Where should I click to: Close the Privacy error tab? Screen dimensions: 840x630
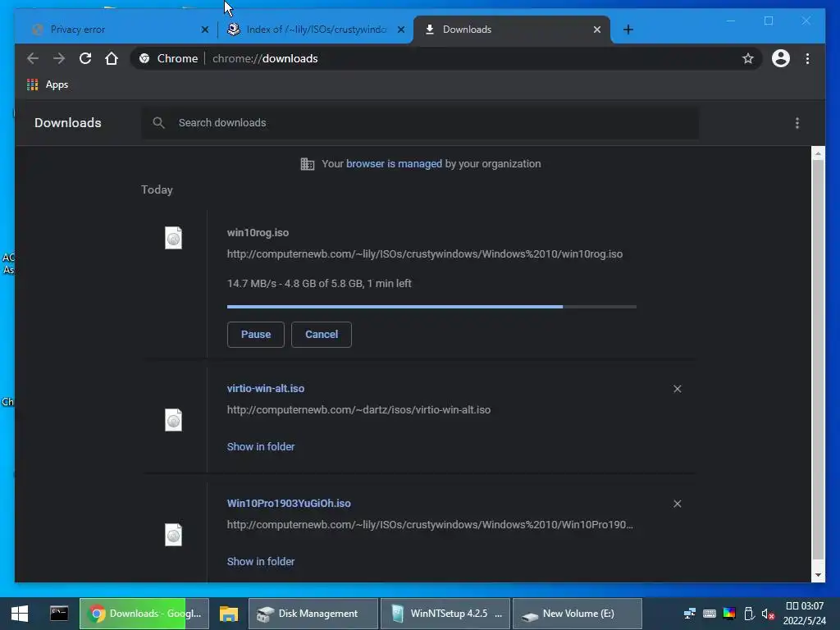pos(204,30)
